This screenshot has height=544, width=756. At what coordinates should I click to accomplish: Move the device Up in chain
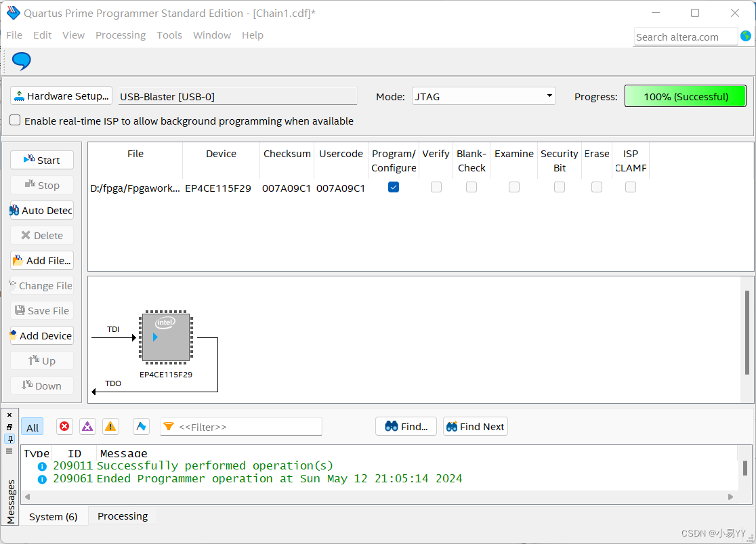[x=42, y=360]
